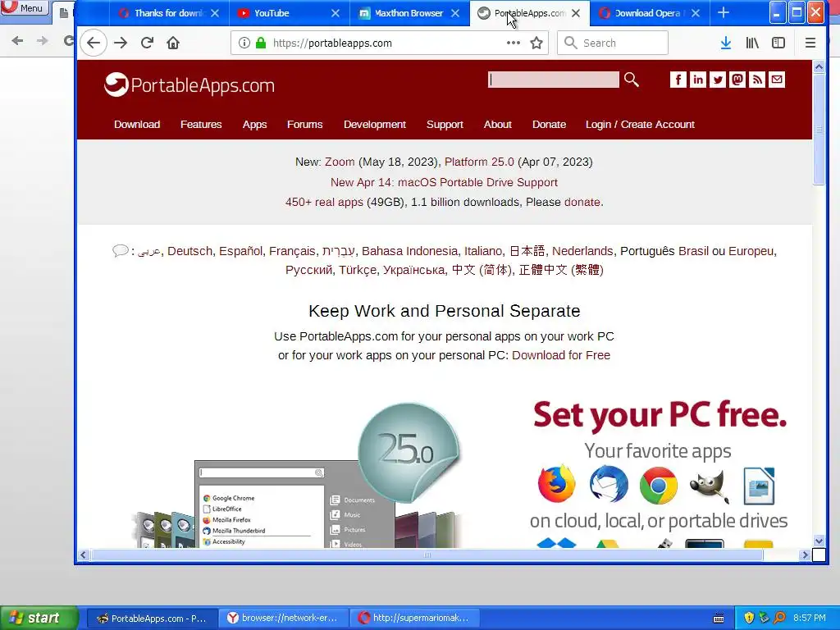Viewport: 840px width, 630px height.
Task: Select browser://network-error taskbar button
Action: point(284,619)
